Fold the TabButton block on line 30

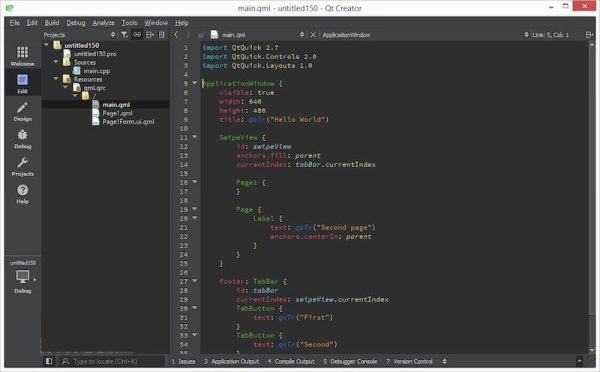click(195, 308)
